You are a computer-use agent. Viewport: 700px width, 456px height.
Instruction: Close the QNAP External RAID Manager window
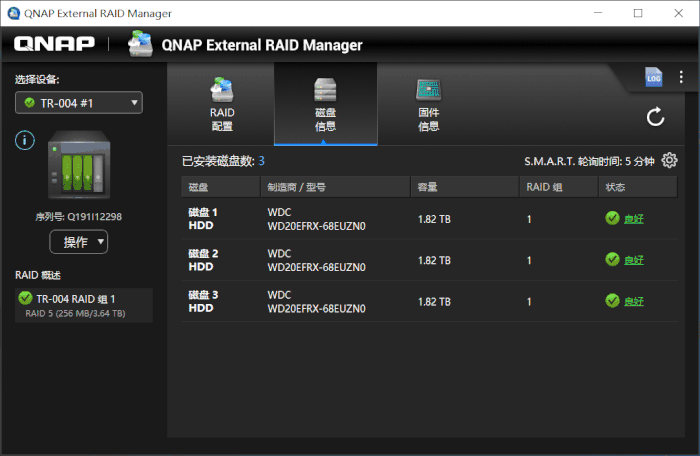(x=678, y=13)
